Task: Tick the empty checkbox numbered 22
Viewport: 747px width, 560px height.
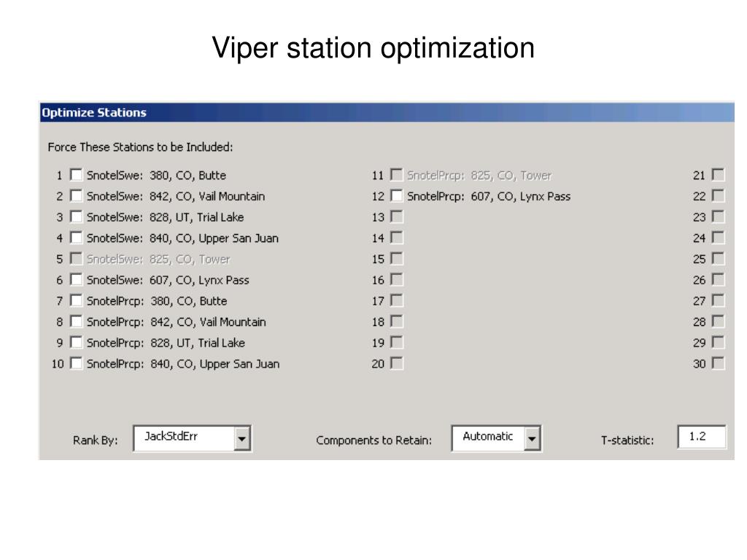Action: (x=718, y=195)
